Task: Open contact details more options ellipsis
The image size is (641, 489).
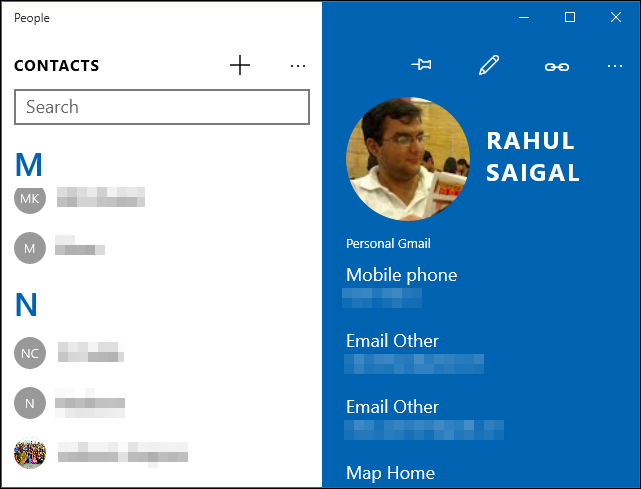Action: click(x=614, y=66)
